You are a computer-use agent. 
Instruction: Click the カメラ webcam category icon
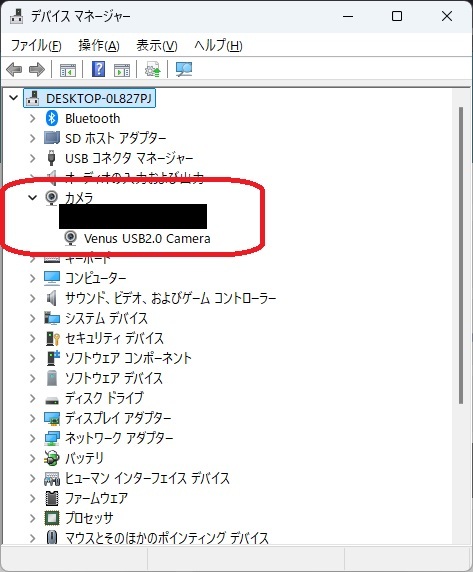click(51, 198)
